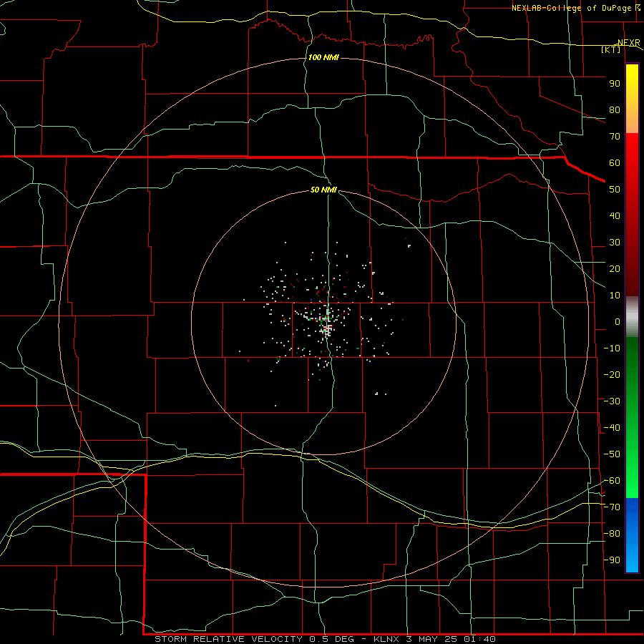Click the positive "80" scale value

tap(615, 109)
